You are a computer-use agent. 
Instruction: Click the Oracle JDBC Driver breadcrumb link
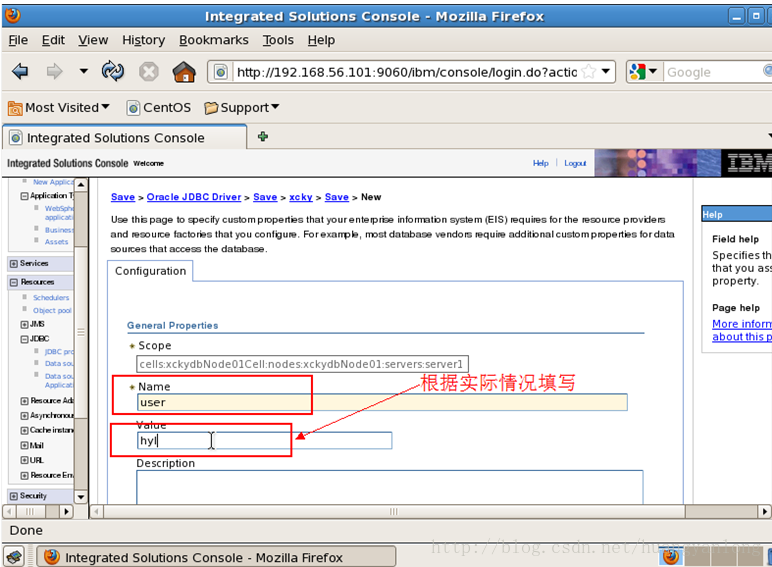pos(194,197)
